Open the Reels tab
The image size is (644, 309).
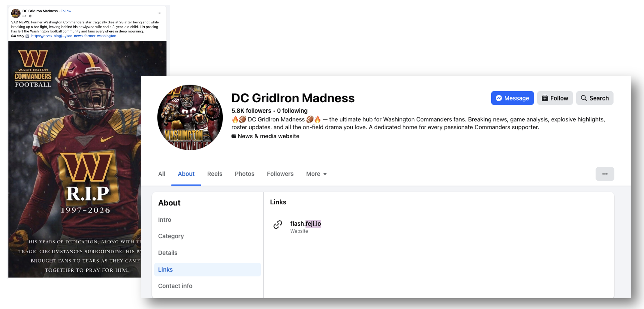(215, 174)
